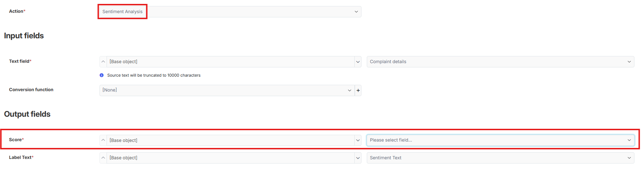The height and width of the screenshot is (171, 644).
Task: Click the 'Source text will be truncated' note
Action: pos(154,75)
